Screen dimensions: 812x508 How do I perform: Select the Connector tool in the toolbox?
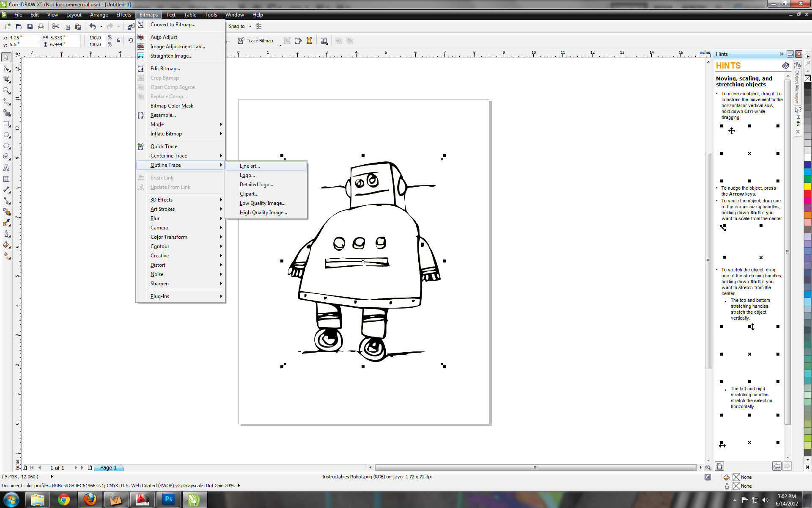point(6,201)
